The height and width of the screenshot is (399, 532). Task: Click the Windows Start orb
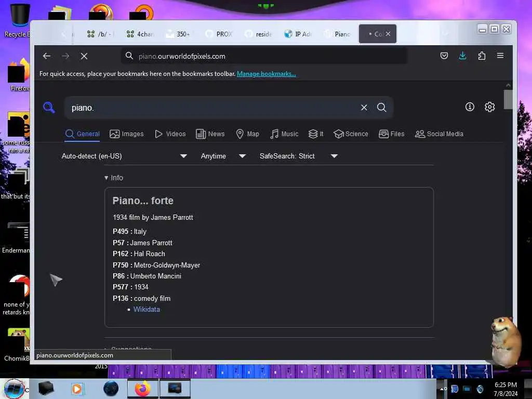click(x=14, y=389)
